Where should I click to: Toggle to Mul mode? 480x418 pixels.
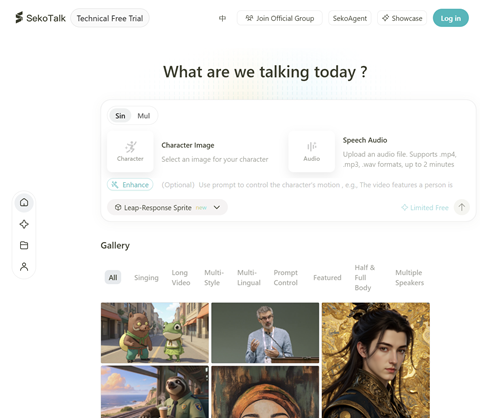144,116
